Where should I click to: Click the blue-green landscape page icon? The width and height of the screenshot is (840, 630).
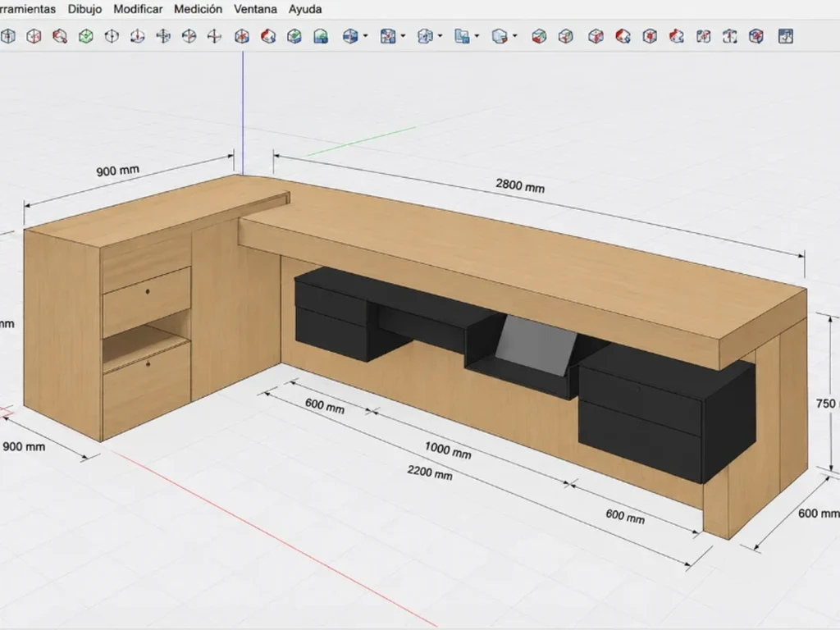tap(321, 36)
